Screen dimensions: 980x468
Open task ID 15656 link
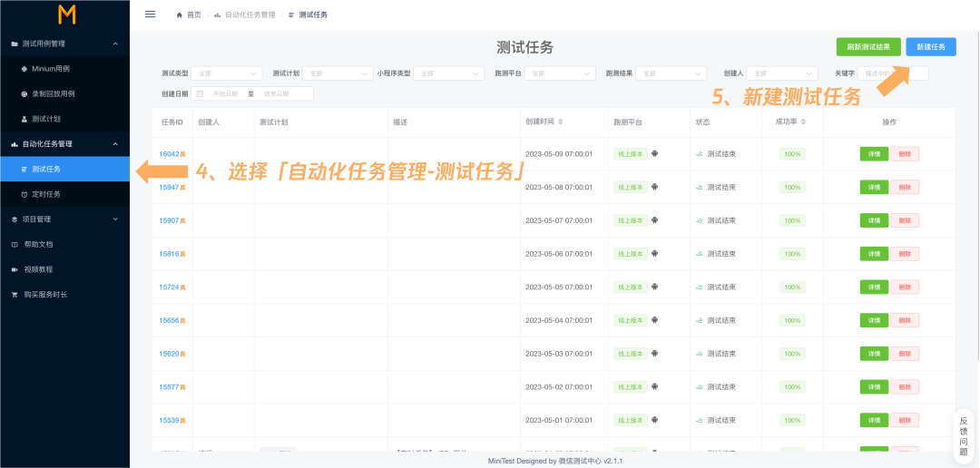(x=169, y=320)
